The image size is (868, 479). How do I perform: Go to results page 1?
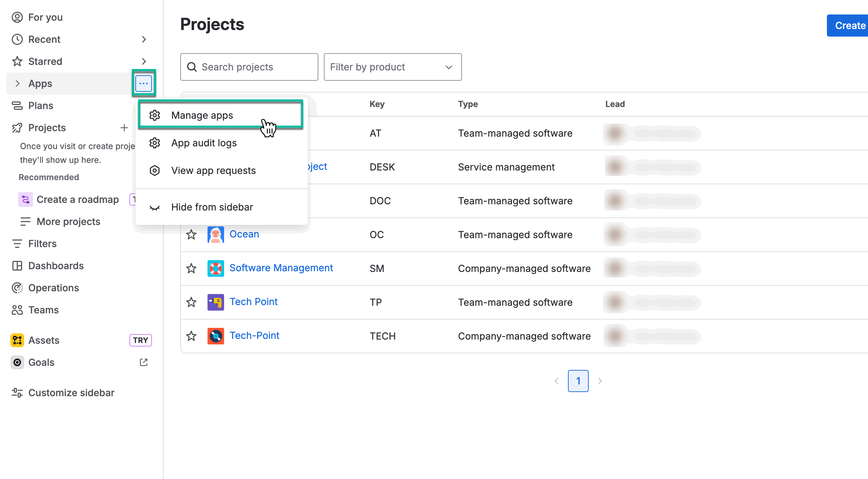coord(578,381)
